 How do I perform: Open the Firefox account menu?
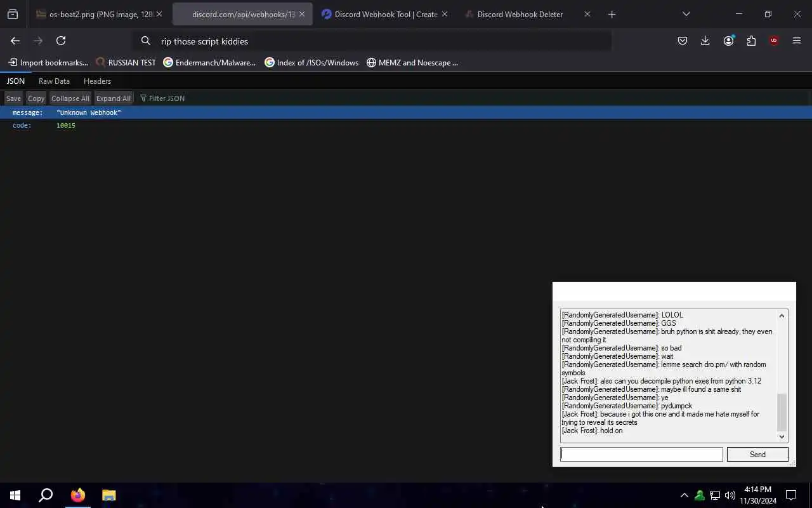(728, 41)
